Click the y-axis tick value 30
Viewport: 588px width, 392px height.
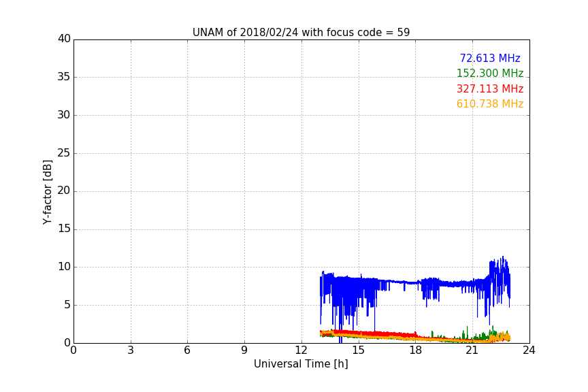coord(64,115)
